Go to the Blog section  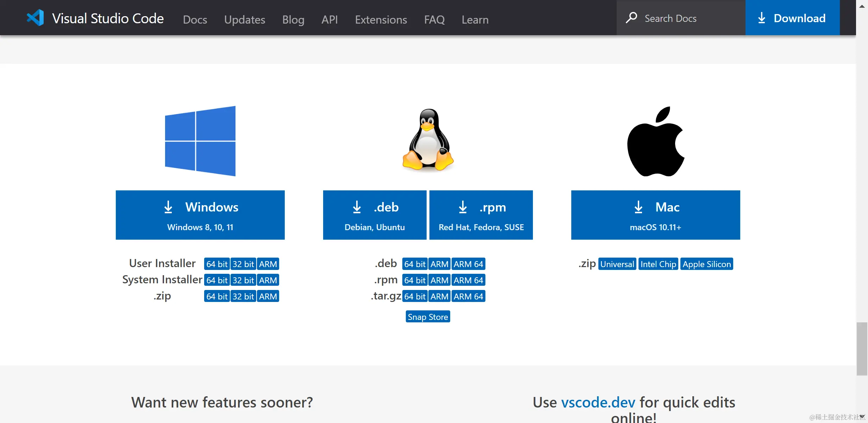(293, 19)
